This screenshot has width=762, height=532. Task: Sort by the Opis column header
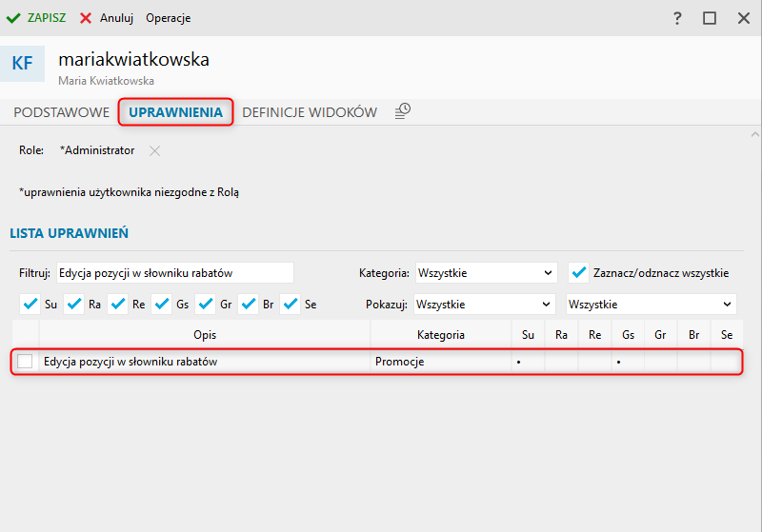[x=205, y=334]
